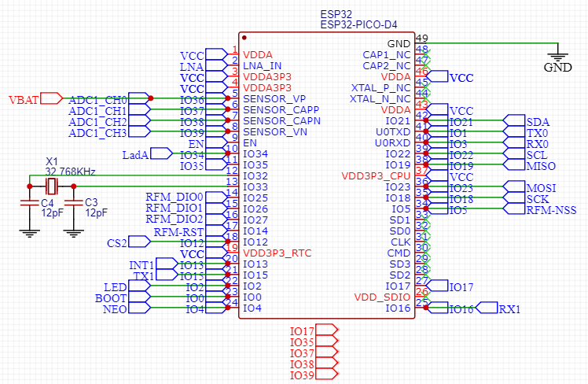Click the LNA_IN pin name

(x=262, y=65)
